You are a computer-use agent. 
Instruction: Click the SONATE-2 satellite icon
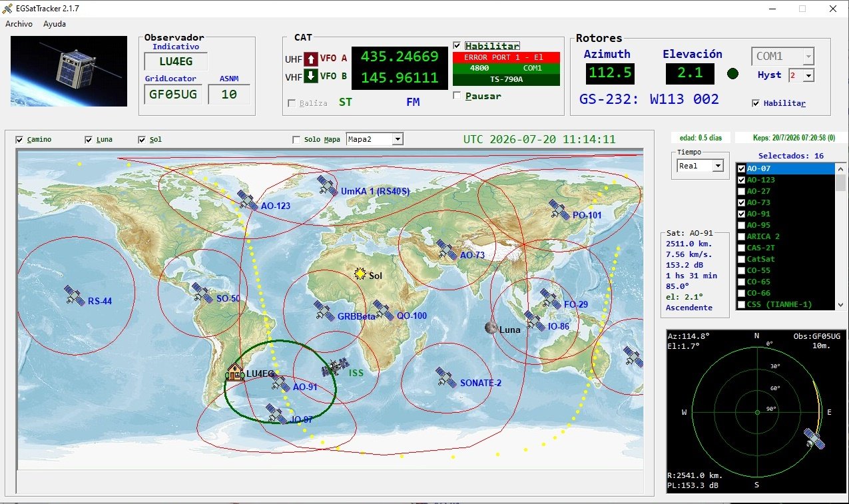446,378
